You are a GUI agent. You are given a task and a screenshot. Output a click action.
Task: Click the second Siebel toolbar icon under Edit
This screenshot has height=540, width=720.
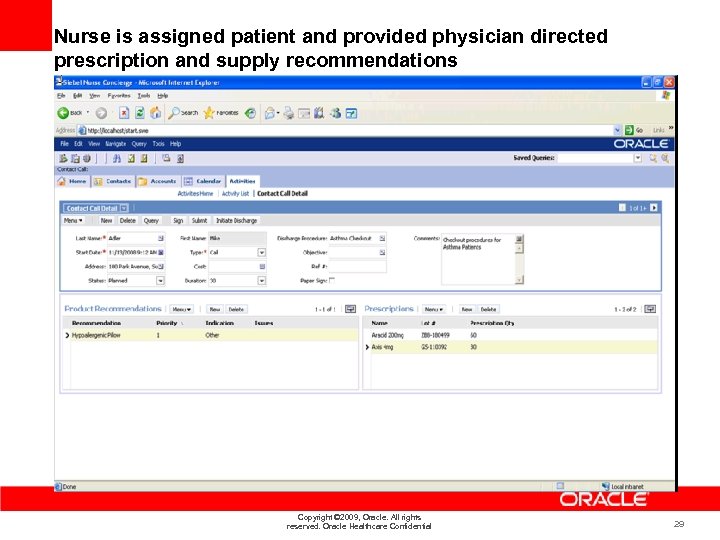[x=75, y=158]
